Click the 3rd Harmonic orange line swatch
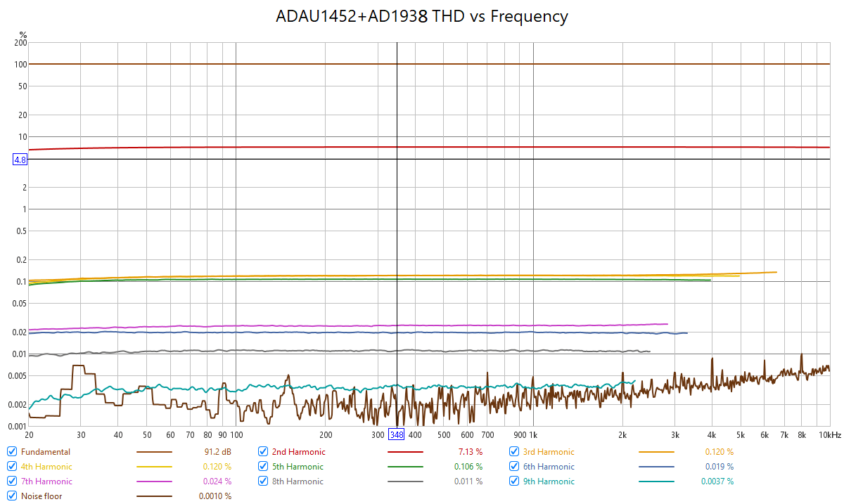The height and width of the screenshot is (504, 844). tap(656, 452)
